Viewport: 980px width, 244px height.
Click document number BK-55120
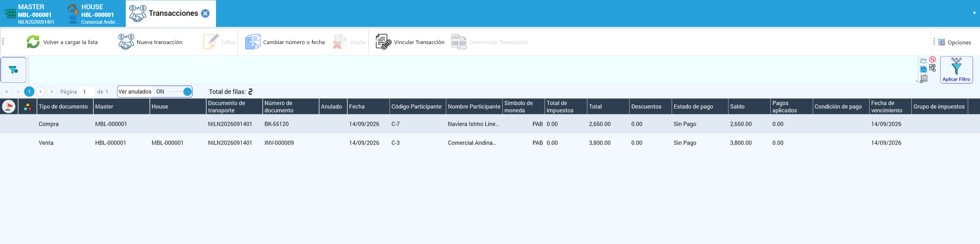[x=277, y=124]
